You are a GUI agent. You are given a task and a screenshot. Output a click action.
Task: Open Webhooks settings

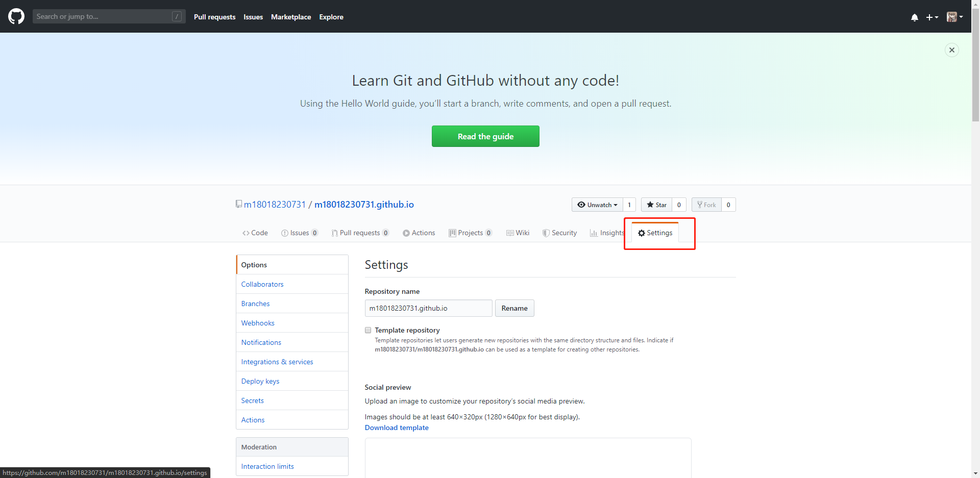click(x=292, y=323)
